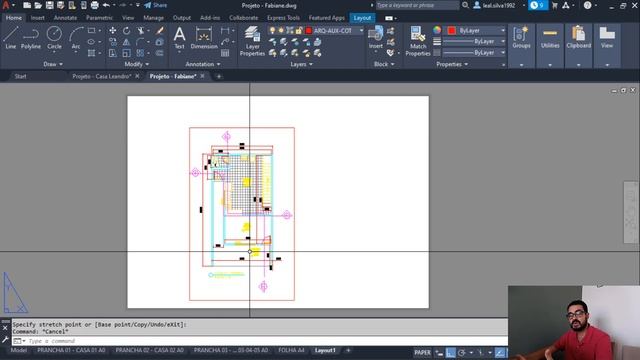Click the Insert block icon

[376, 38]
